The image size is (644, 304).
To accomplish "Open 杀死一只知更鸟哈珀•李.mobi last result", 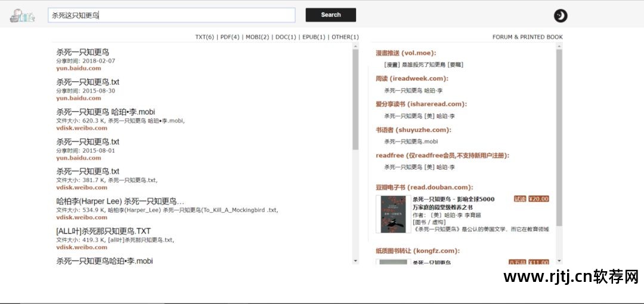I will click(104, 261).
